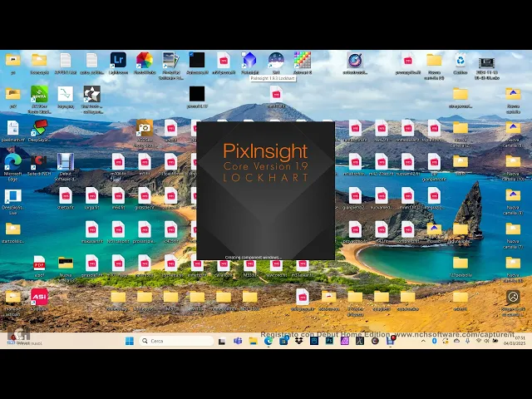
Task: Show hidden tray icons chevron
Action: [x=423, y=341]
